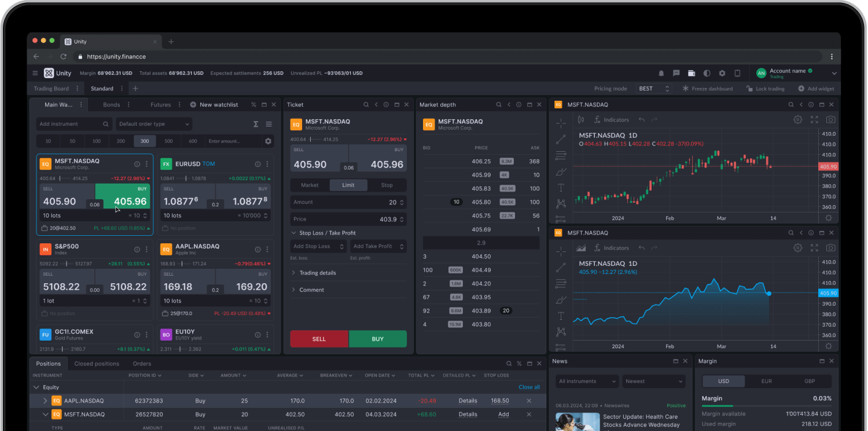Image resolution: width=868 pixels, height=431 pixels.
Task: Open the Bonds watchlist tab
Action: [x=112, y=105]
